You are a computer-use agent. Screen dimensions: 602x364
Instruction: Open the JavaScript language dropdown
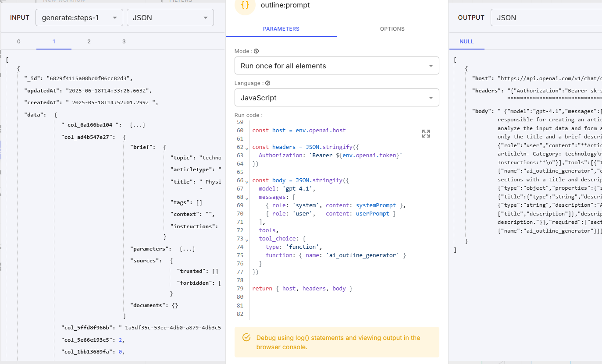click(336, 98)
